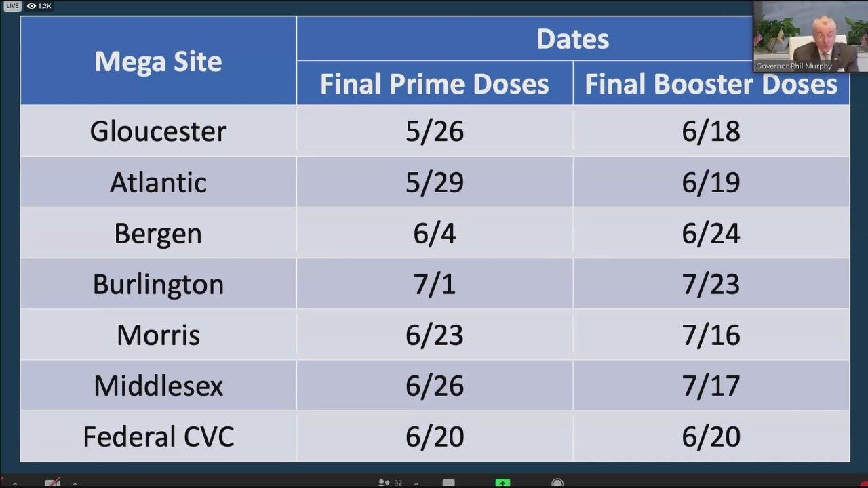Expand video options arrow beside camera icon

(x=75, y=484)
